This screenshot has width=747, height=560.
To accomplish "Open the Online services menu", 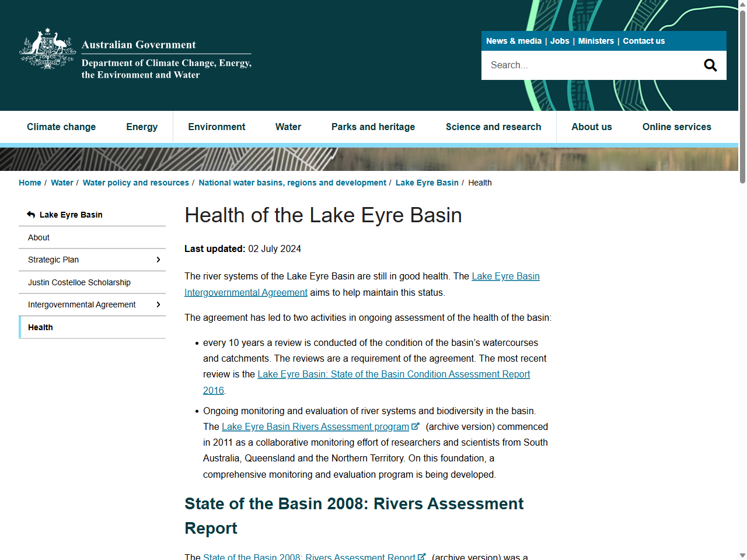I will 676,127.
